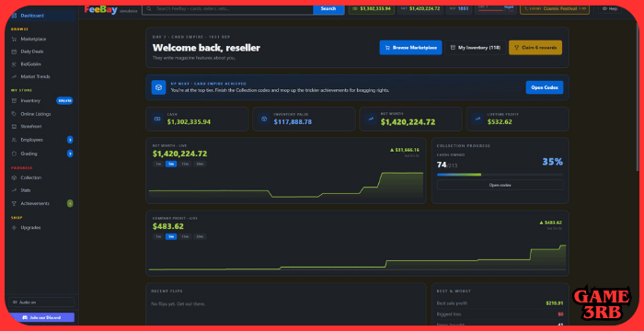Viewport: 644px width, 331px height.
Task: Open Help in the top bar
Action: coord(609,8)
